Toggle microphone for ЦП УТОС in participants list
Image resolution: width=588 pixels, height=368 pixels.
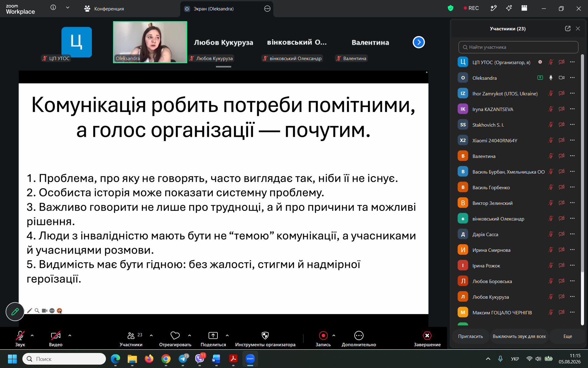click(x=551, y=62)
